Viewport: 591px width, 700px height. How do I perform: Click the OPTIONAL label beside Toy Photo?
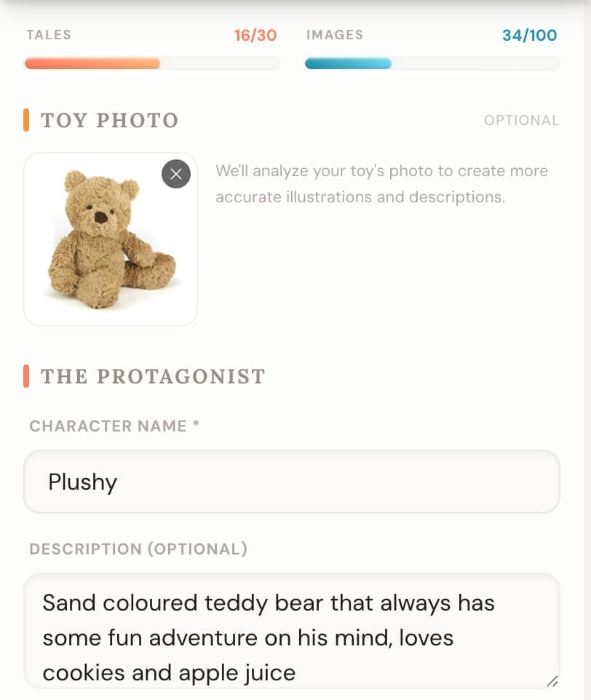[521, 120]
